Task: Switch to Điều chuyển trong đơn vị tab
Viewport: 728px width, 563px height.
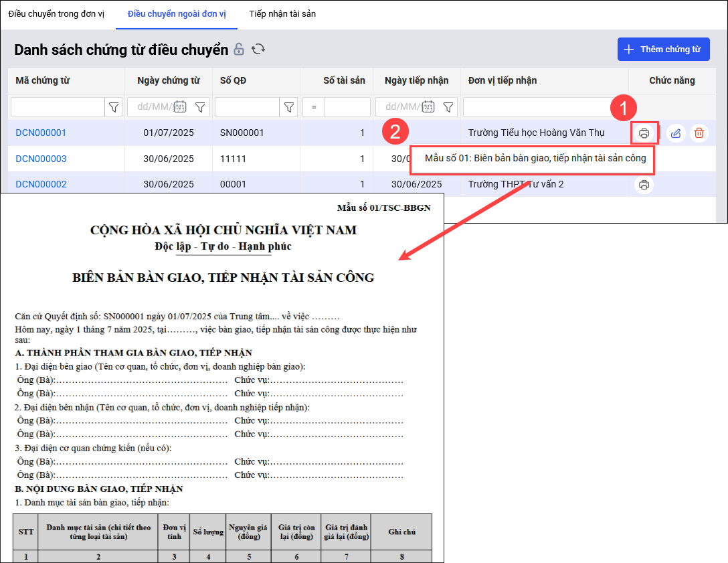Action: pos(56,13)
